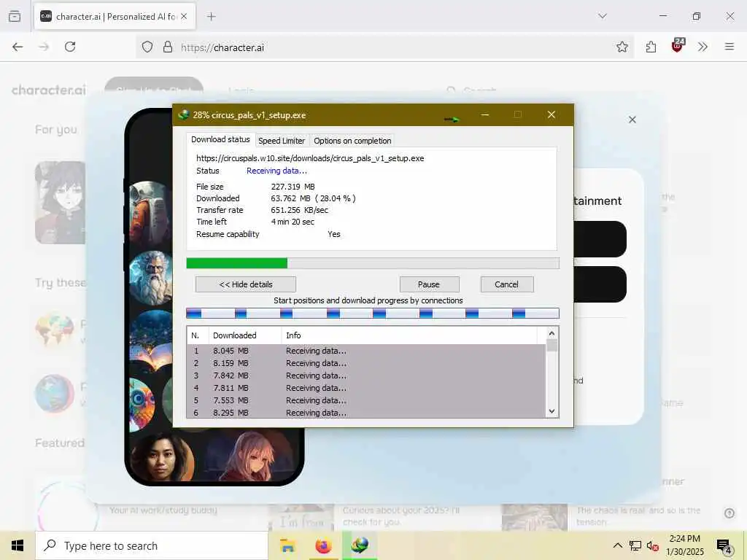
Task: Select connection row 4 with 7.811 MB
Action: pos(366,388)
